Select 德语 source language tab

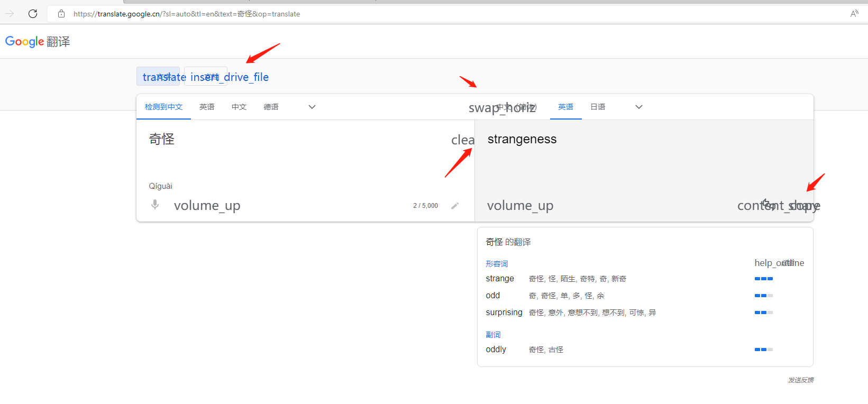click(271, 107)
